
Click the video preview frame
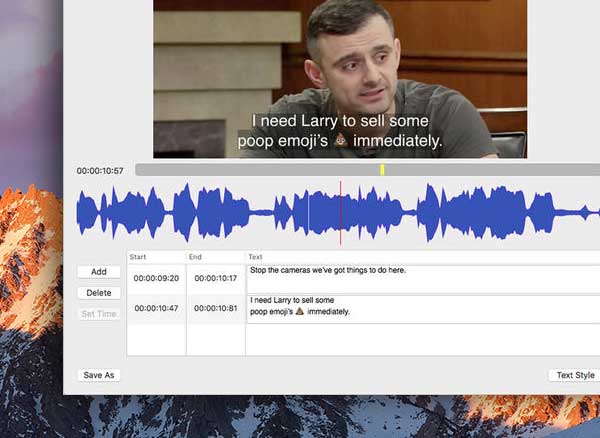pyautogui.click(x=340, y=79)
